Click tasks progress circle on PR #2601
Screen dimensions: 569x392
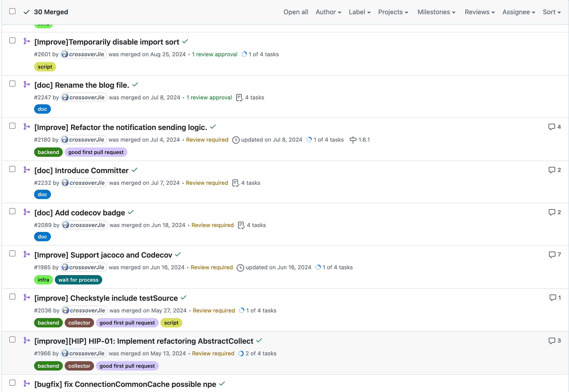244,54
